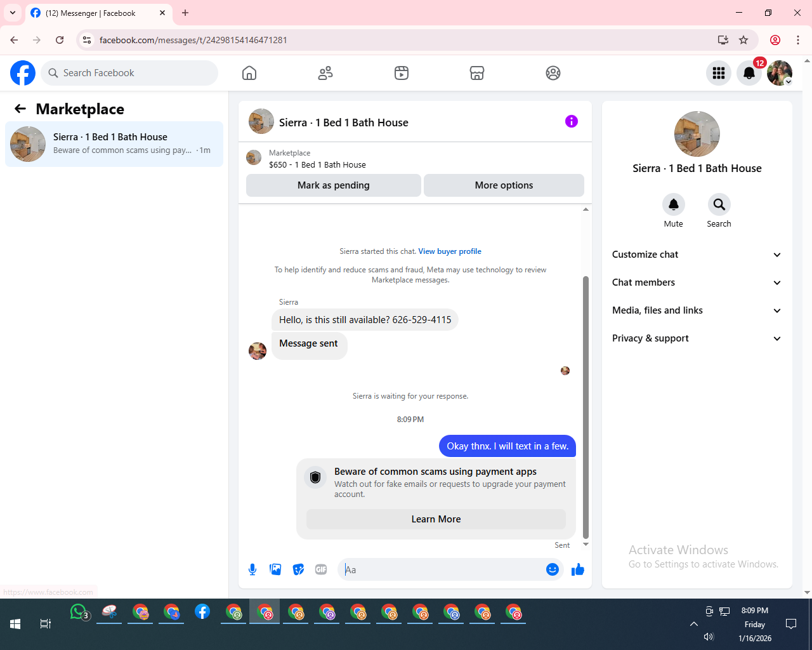Screen dimensions: 812x650
Task: Open the emoji picker smiley
Action: (x=553, y=569)
